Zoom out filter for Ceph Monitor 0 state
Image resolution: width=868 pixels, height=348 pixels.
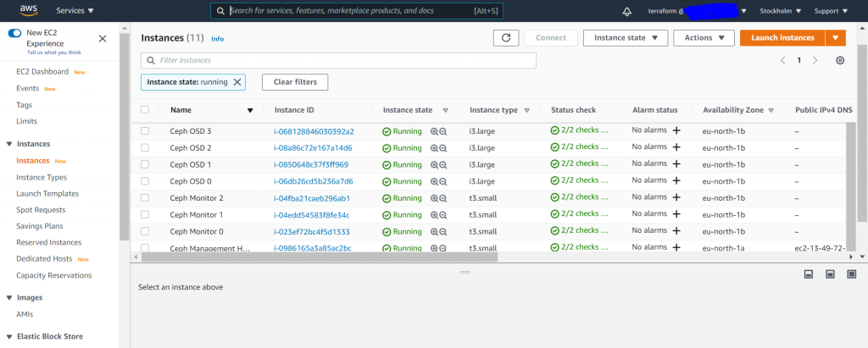click(x=442, y=231)
